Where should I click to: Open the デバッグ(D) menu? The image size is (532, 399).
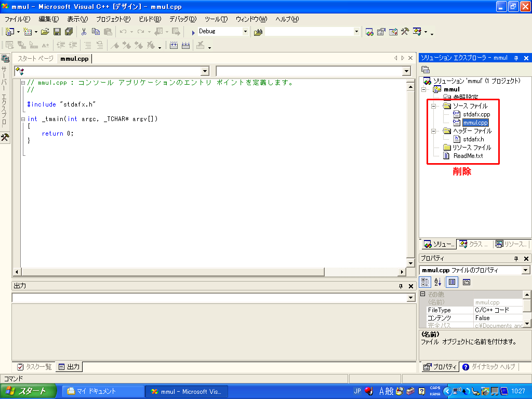(183, 19)
